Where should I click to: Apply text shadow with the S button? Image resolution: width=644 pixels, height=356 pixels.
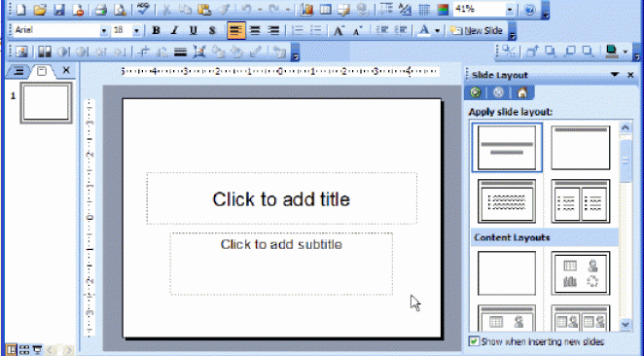click(x=212, y=30)
